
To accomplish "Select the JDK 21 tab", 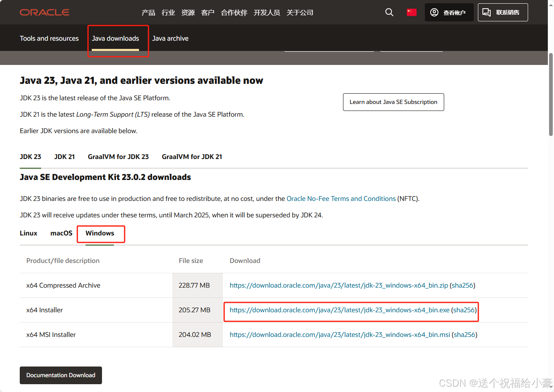I will click(x=65, y=157).
